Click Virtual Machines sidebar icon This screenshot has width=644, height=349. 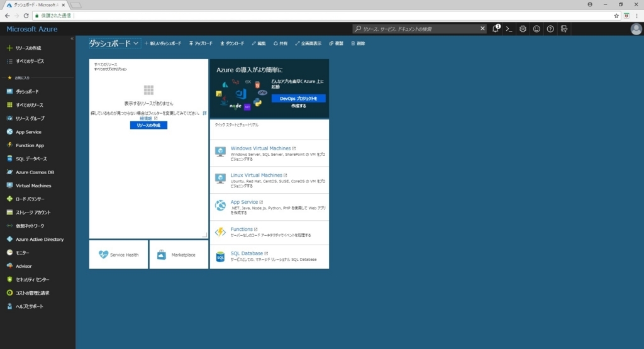tap(9, 186)
